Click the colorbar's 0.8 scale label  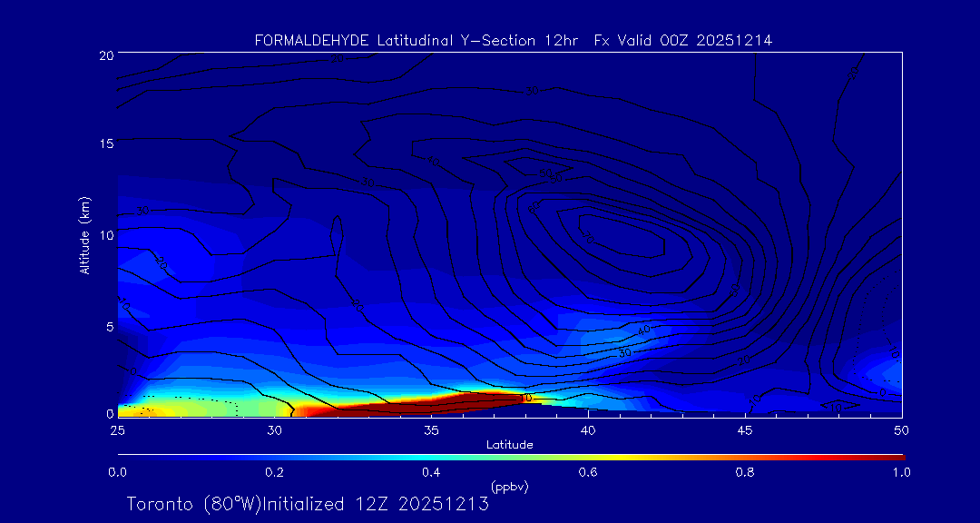[745, 472]
